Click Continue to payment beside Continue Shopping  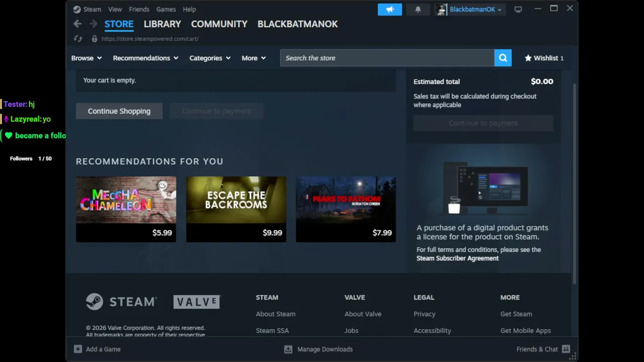click(x=216, y=111)
